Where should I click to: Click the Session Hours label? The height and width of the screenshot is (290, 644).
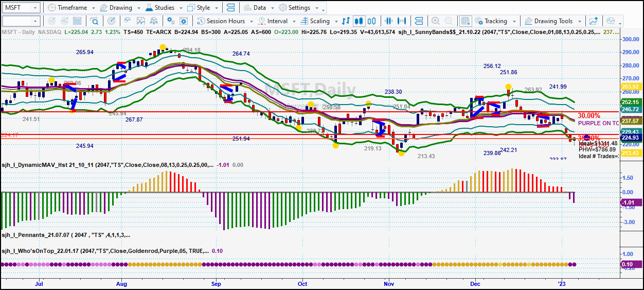[x=226, y=21]
